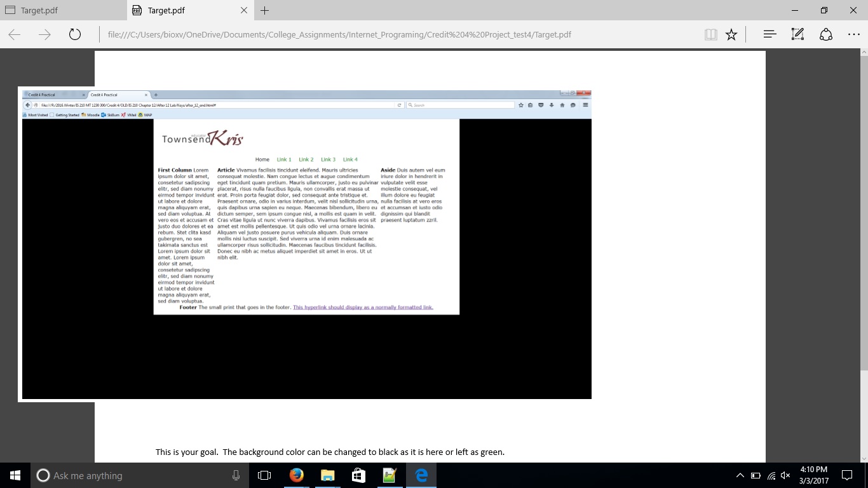This screenshot has width=868, height=488.
Task: Refresh the Target.pdf page
Action: tap(75, 34)
